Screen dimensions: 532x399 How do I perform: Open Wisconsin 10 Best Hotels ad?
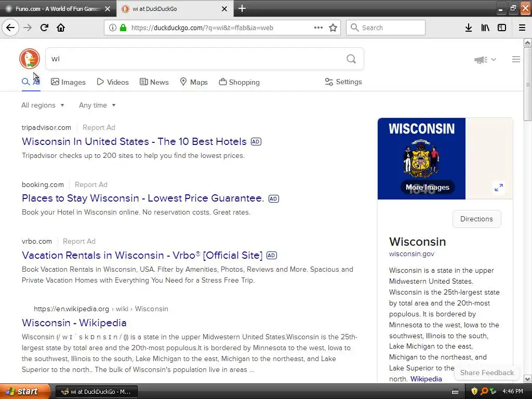point(135,141)
